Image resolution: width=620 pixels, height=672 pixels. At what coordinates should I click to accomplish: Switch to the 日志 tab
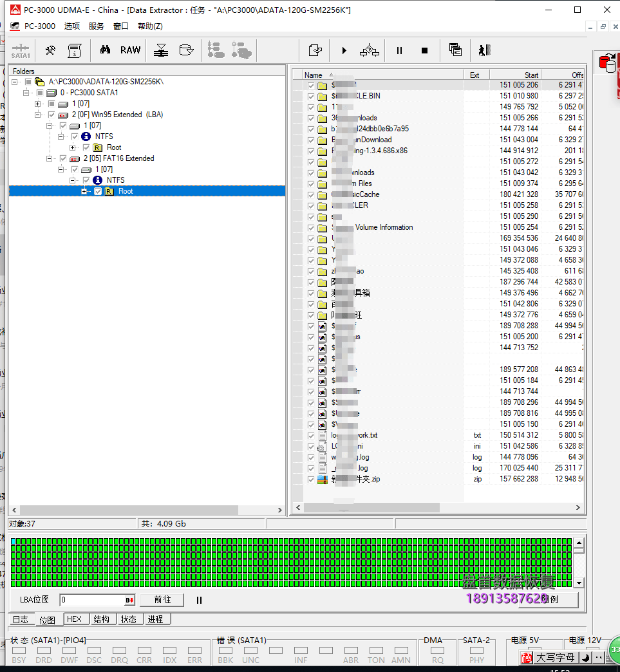point(21,619)
